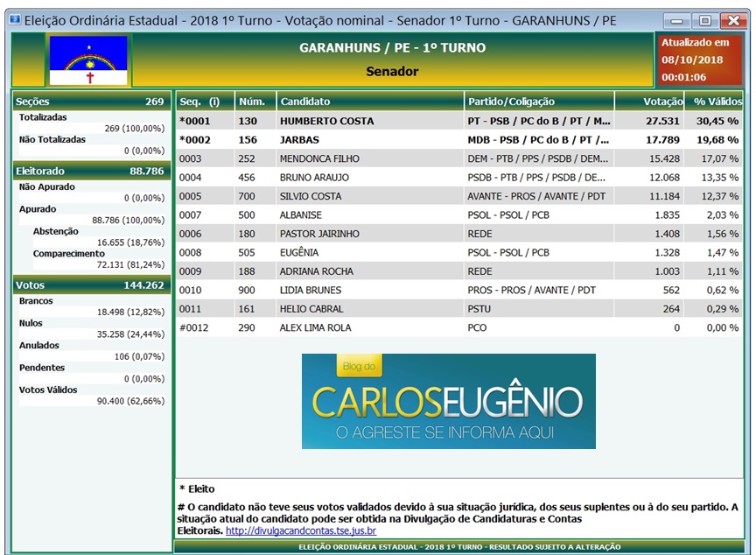Click the Pernambuco state flag image

point(88,60)
